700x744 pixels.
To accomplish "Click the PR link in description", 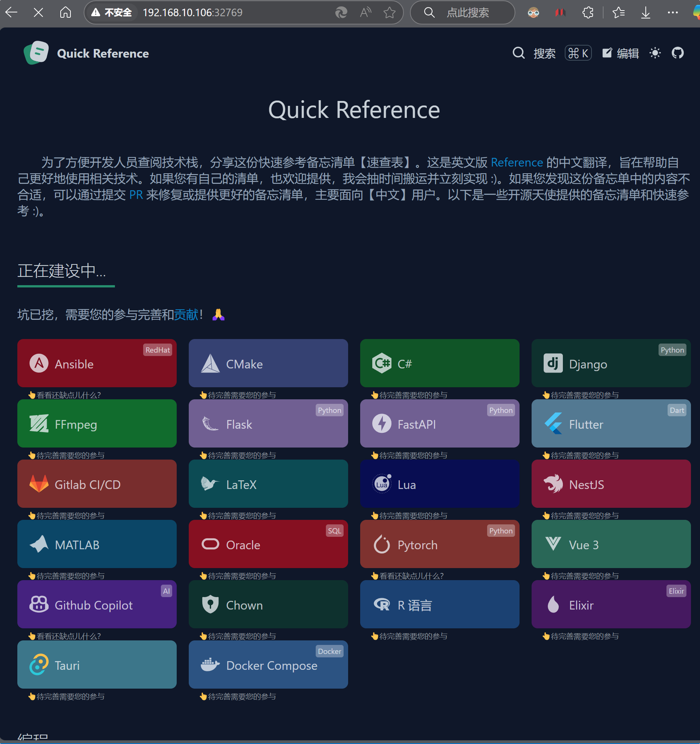I will pos(136,195).
